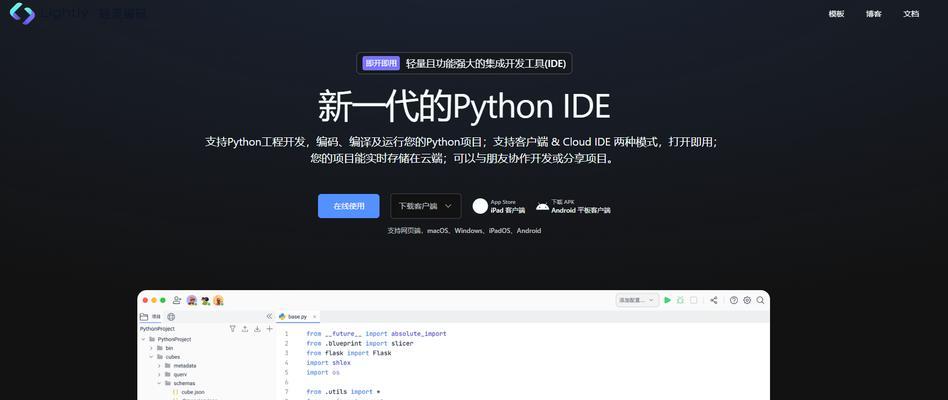Click the Lightly logo icon in header

tap(22, 13)
